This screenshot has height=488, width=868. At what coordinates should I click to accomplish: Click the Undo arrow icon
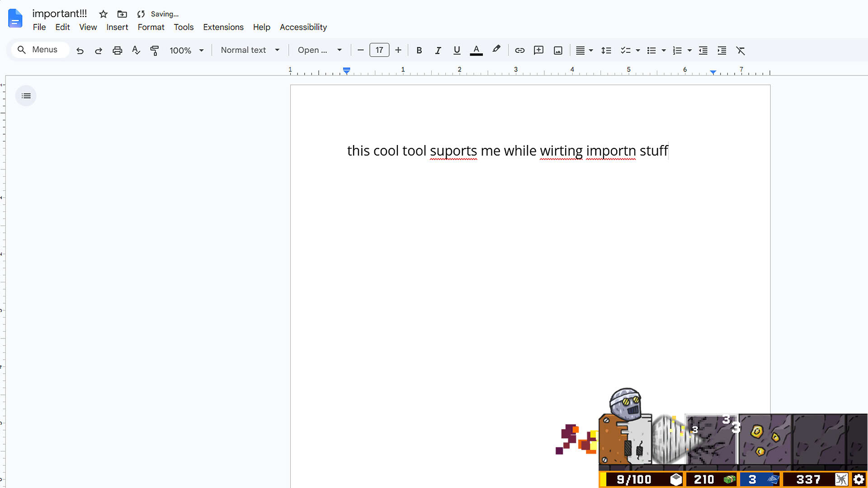coord(80,51)
